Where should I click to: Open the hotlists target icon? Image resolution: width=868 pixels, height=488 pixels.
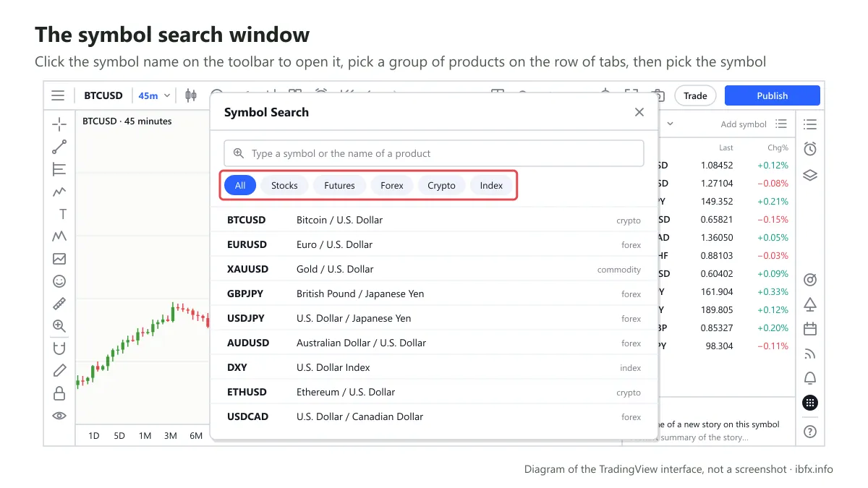[x=810, y=280]
